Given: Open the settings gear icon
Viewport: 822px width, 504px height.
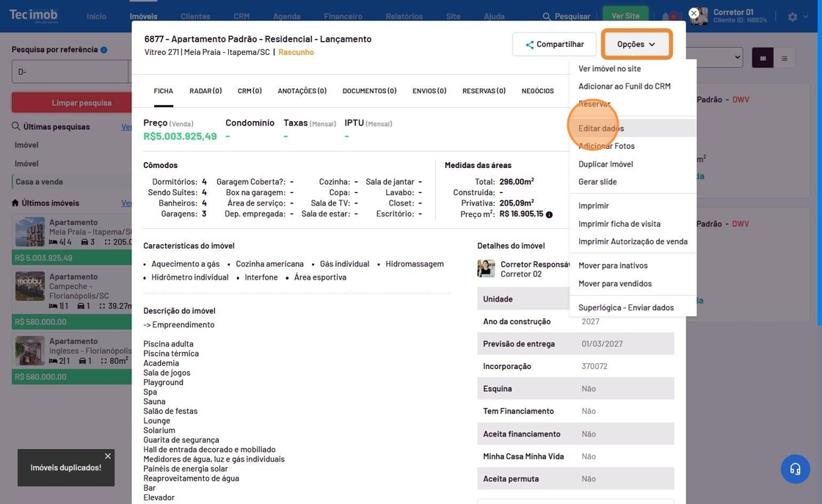Looking at the screenshot, I should (793, 16).
